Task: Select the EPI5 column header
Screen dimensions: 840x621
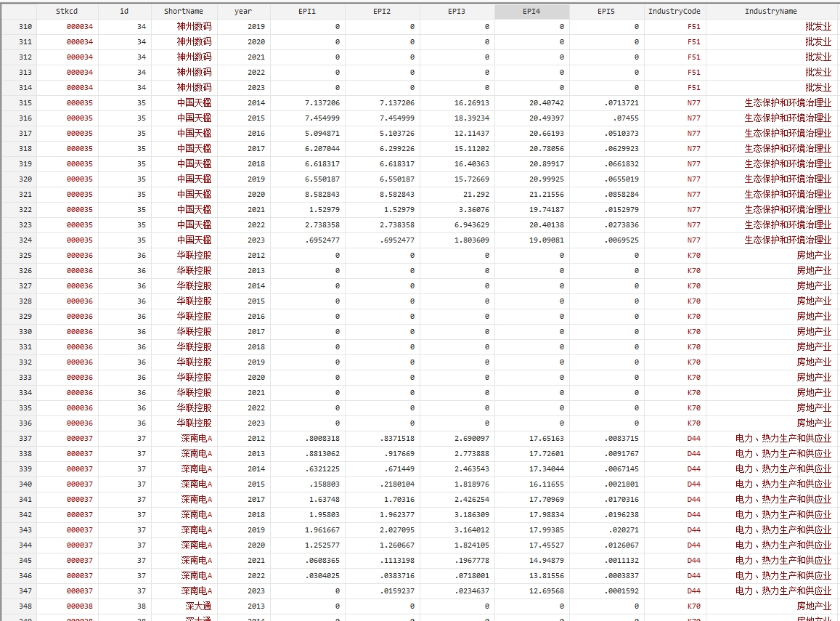Action: [x=606, y=11]
